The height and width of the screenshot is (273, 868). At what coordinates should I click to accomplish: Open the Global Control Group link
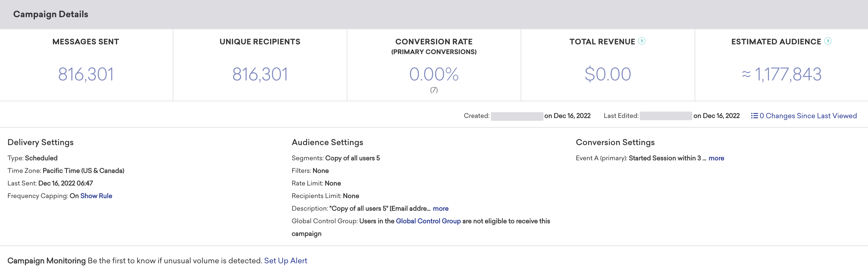pyautogui.click(x=428, y=221)
